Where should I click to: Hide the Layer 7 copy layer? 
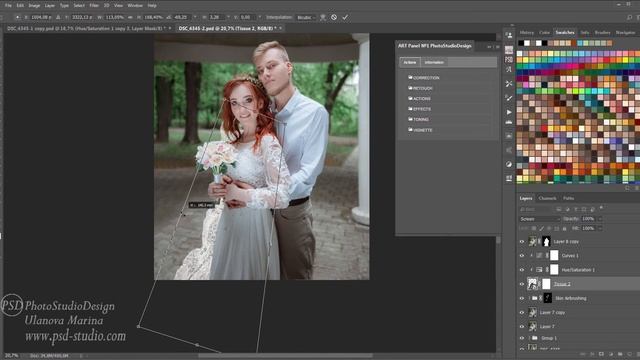(522, 312)
